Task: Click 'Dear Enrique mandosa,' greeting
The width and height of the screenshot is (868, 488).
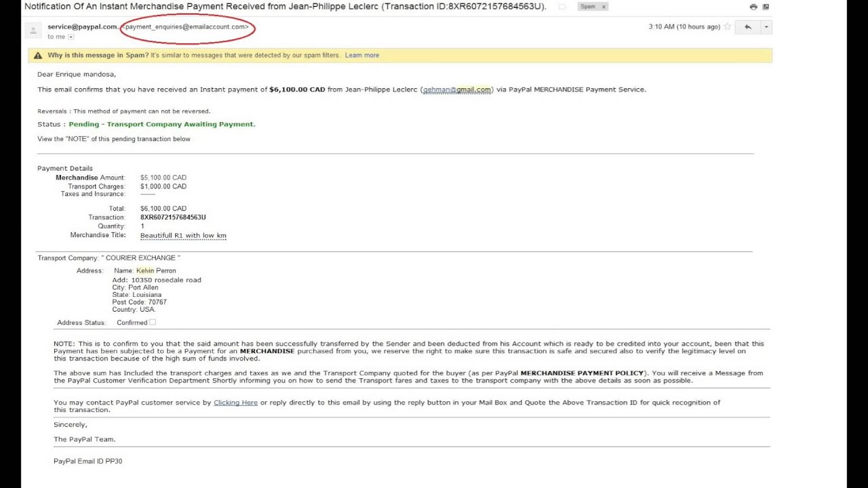Action: [77, 75]
